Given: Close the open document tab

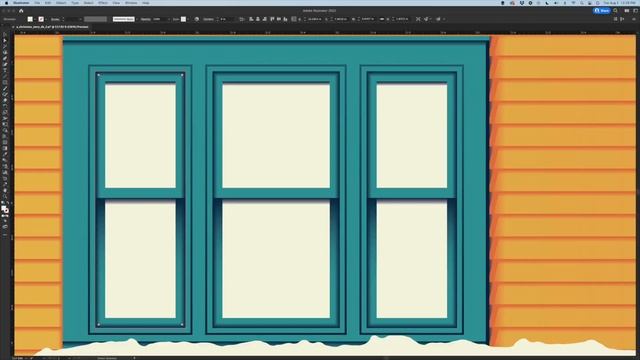Looking at the screenshot, I should coord(13,27).
